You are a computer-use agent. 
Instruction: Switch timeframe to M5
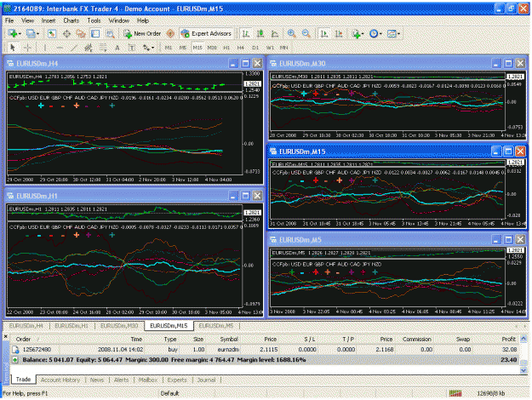182,48
